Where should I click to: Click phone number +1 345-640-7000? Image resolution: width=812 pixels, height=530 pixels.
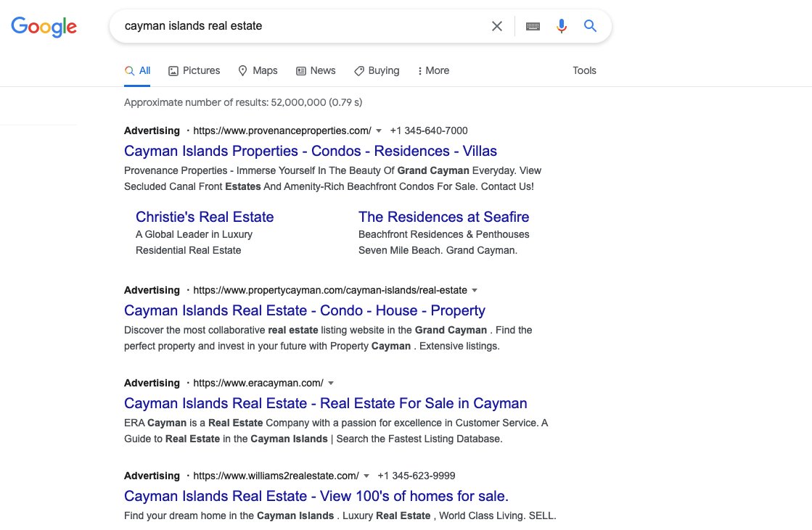click(x=429, y=131)
